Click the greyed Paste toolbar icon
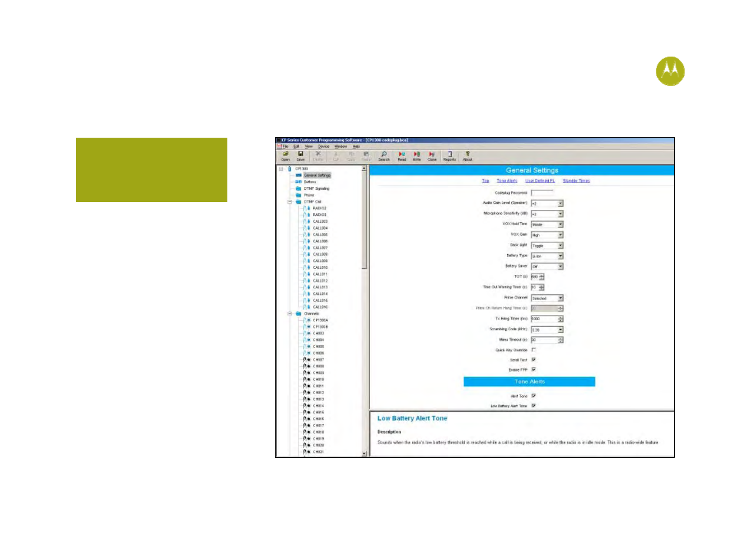Screen dimensions: 756x534 (x=366, y=156)
